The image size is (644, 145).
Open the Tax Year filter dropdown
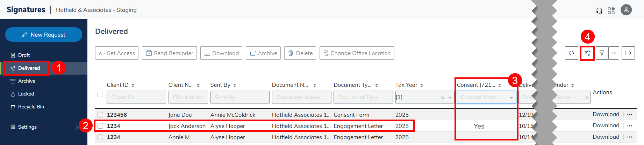tap(450, 98)
